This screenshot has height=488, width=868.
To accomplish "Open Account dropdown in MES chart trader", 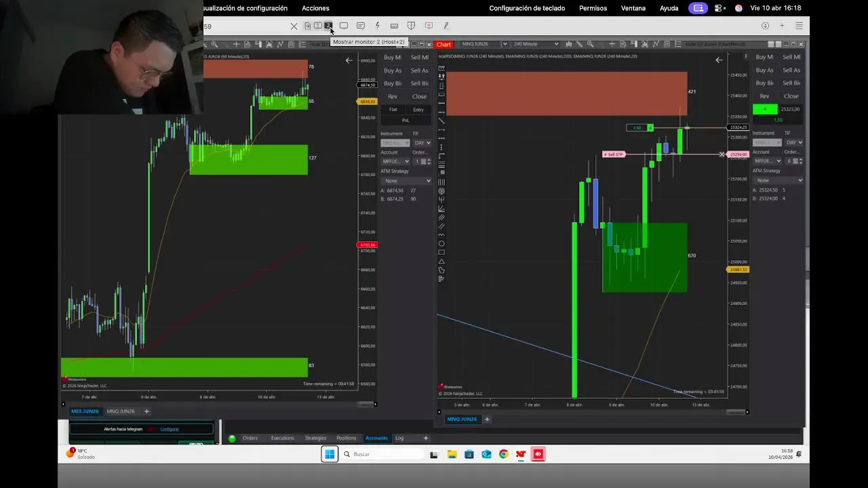I will pos(396,161).
